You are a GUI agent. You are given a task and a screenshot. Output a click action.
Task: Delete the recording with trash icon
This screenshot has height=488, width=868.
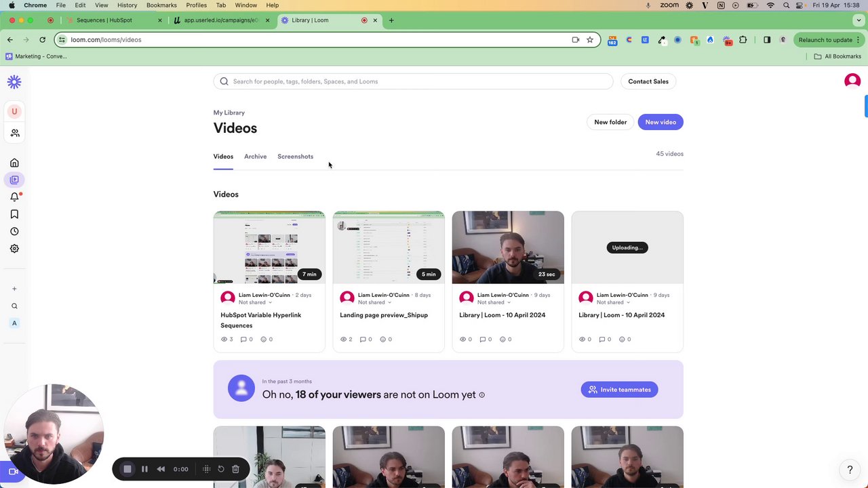tap(235, 469)
